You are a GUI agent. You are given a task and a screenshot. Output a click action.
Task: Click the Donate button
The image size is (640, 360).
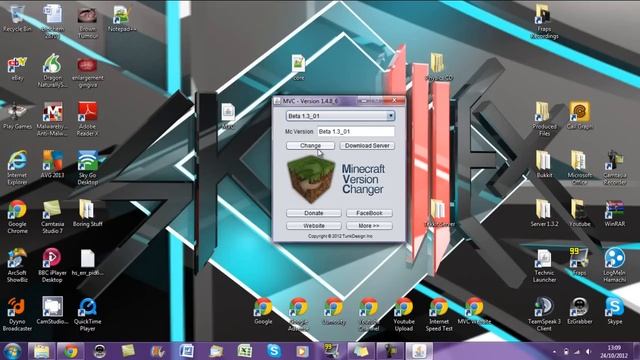click(313, 213)
